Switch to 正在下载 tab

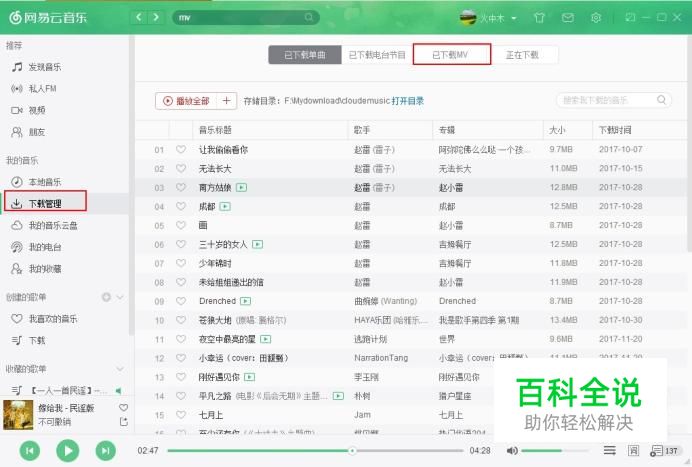[x=523, y=55]
